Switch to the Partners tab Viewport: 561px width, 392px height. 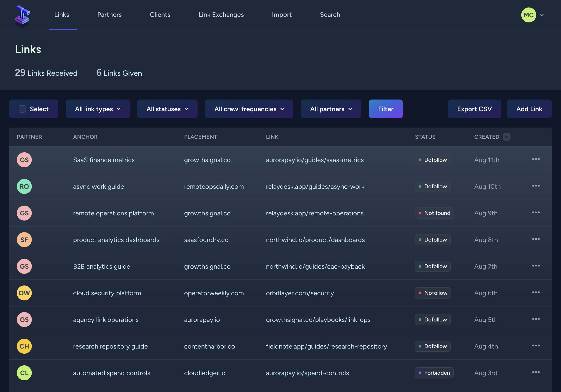point(109,15)
